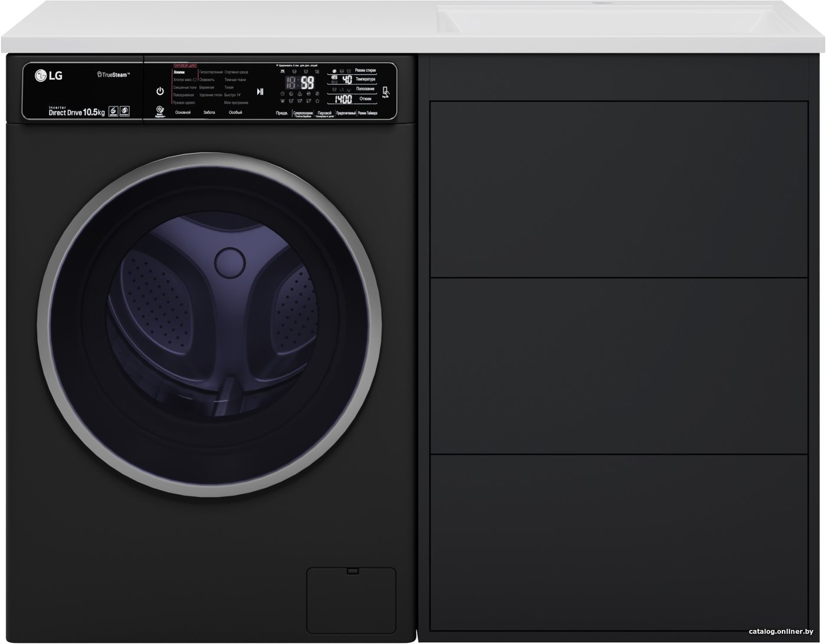
Task: Choose the Смешанные ткани program
Action: [x=184, y=87]
